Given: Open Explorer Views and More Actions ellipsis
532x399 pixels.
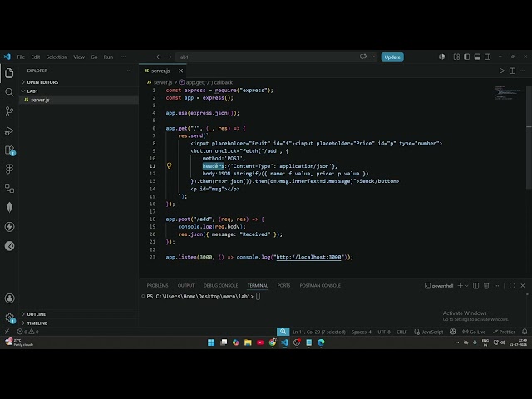Looking at the screenshot, I should click(x=130, y=71).
